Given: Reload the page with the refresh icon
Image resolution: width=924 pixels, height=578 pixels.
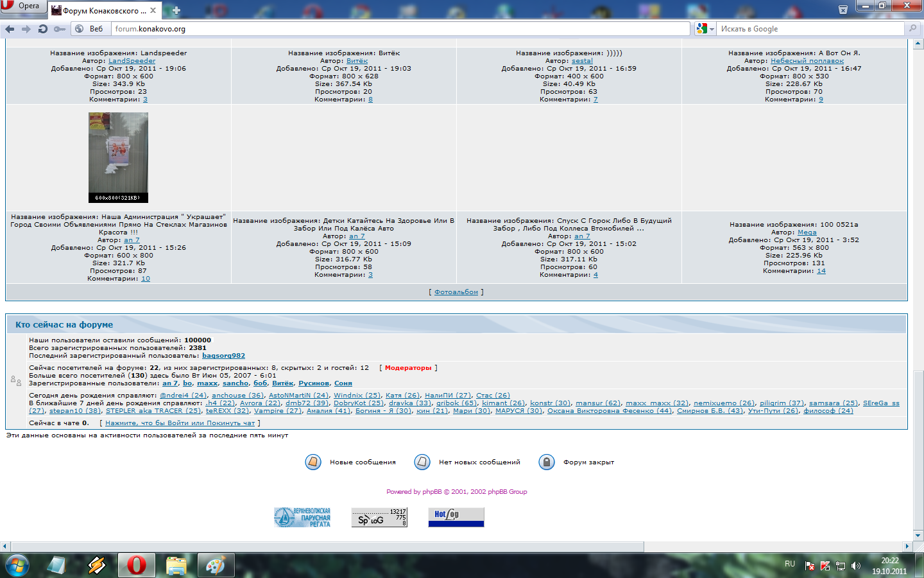Looking at the screenshot, I should (43, 29).
